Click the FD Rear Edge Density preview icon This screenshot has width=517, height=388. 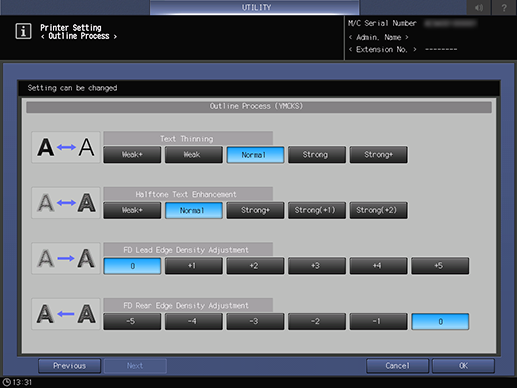click(x=66, y=314)
